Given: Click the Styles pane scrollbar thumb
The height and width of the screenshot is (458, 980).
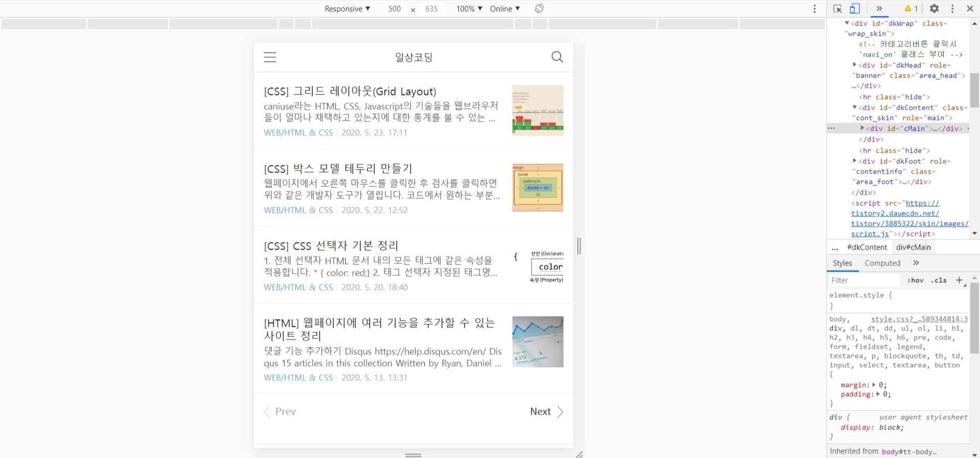Looking at the screenshot, I should coord(974,317).
